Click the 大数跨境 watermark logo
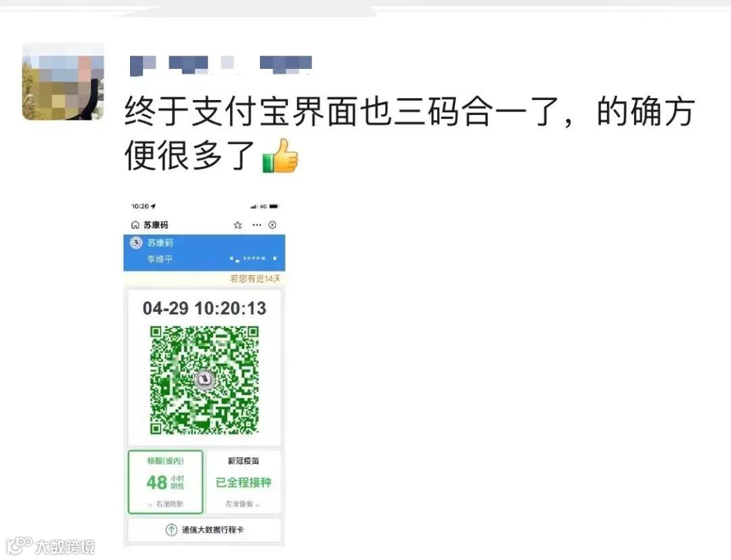 [x=50, y=546]
